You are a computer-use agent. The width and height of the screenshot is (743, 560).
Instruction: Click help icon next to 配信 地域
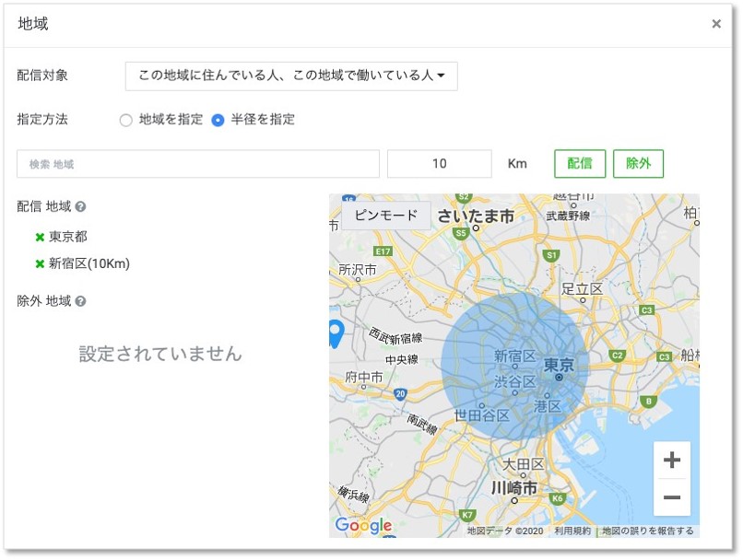tap(81, 207)
